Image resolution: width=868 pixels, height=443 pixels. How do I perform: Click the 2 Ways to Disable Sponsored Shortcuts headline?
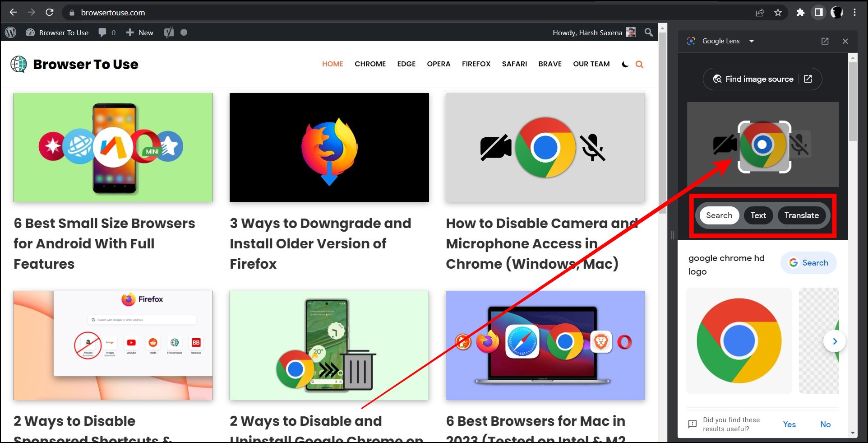[93, 428]
